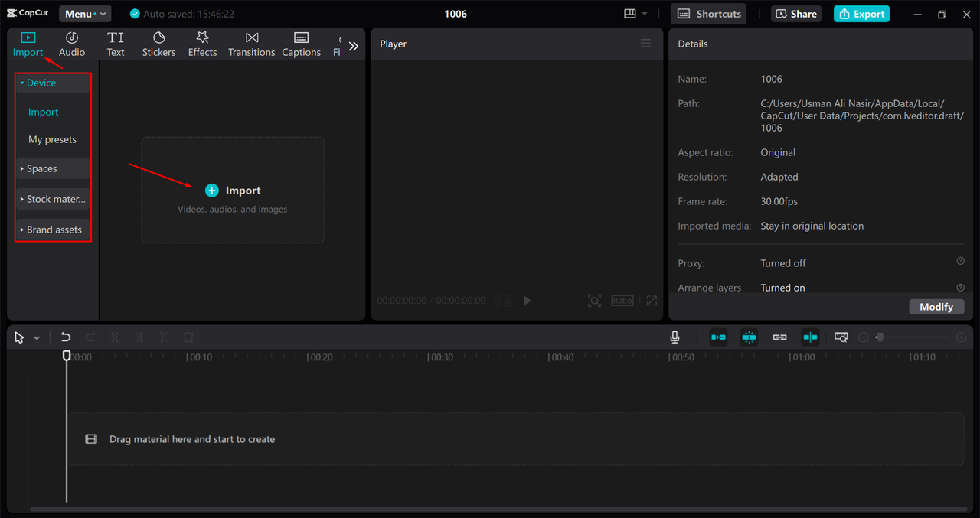This screenshot has width=980, height=518.
Task: Click the Export button
Action: click(861, 14)
